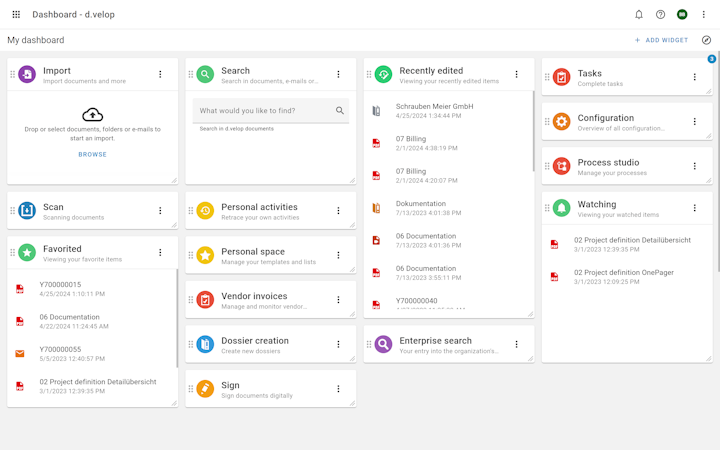
Task: Click the 'What would you like to find?' field
Action: (270, 111)
